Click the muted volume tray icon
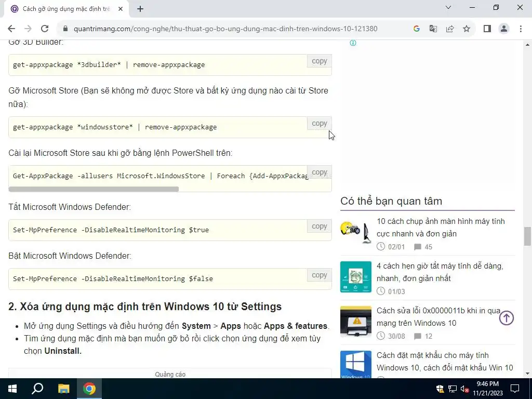The image size is (532, 399). 464,389
